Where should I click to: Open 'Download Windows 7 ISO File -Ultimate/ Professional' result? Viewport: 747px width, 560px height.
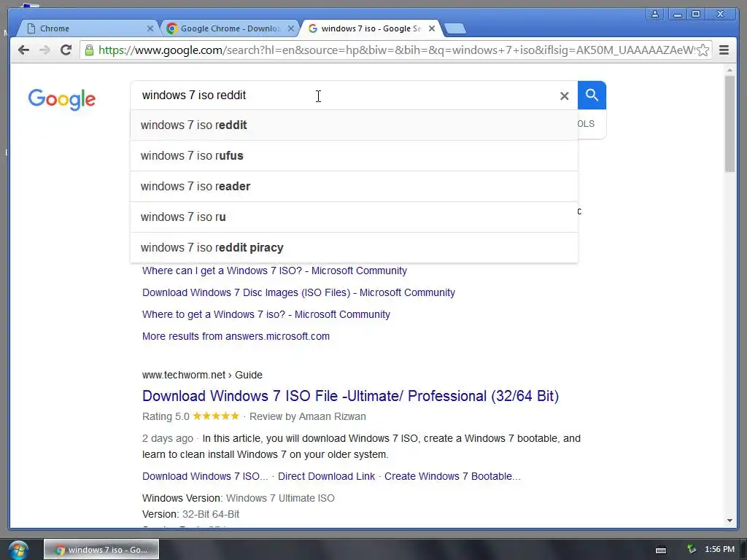tap(350, 396)
